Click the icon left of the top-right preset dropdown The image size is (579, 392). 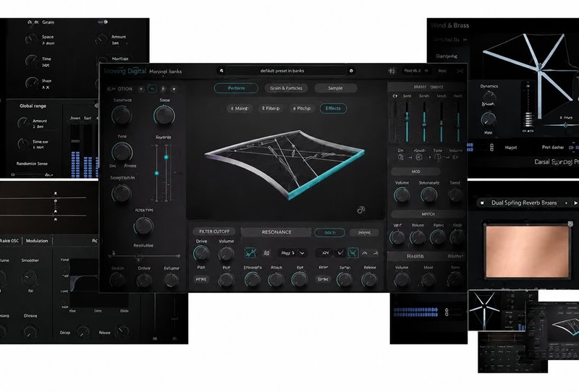392,71
